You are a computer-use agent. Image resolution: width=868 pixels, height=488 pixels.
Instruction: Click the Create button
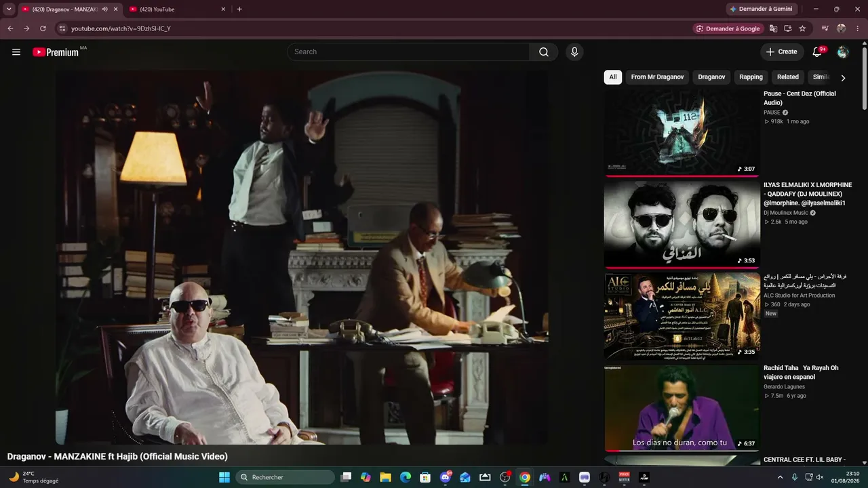pos(782,52)
